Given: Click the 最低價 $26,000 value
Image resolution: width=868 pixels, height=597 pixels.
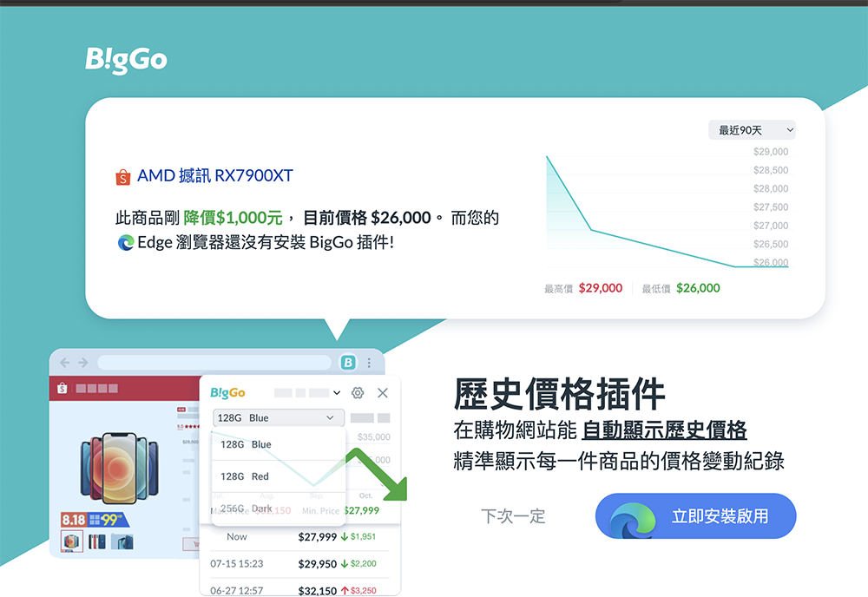Looking at the screenshot, I should coord(698,288).
